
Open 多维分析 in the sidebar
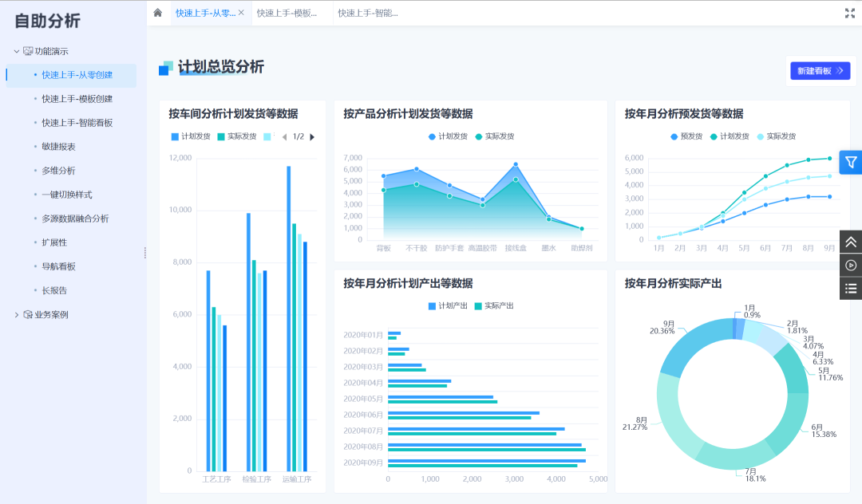click(58, 171)
